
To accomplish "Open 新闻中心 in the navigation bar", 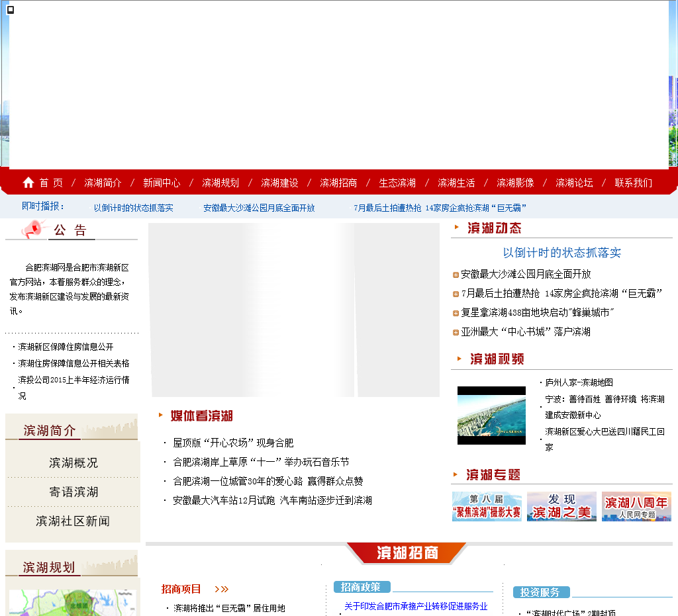I will (x=162, y=183).
